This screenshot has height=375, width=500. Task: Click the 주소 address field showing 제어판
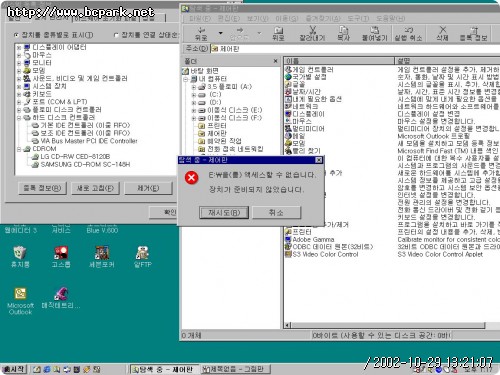coord(355,49)
